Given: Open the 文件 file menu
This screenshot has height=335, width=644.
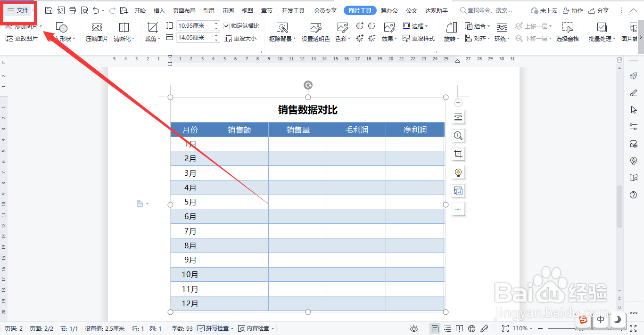Looking at the screenshot, I should coord(18,10).
